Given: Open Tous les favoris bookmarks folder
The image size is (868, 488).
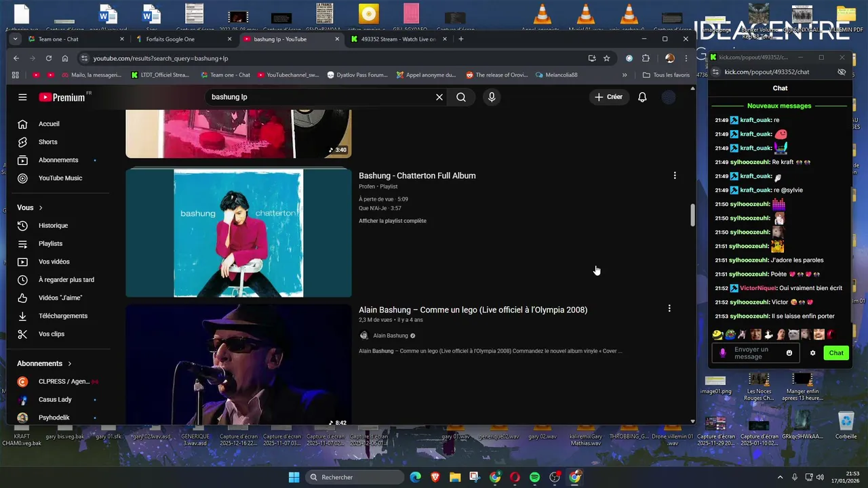Looking at the screenshot, I should point(666,75).
